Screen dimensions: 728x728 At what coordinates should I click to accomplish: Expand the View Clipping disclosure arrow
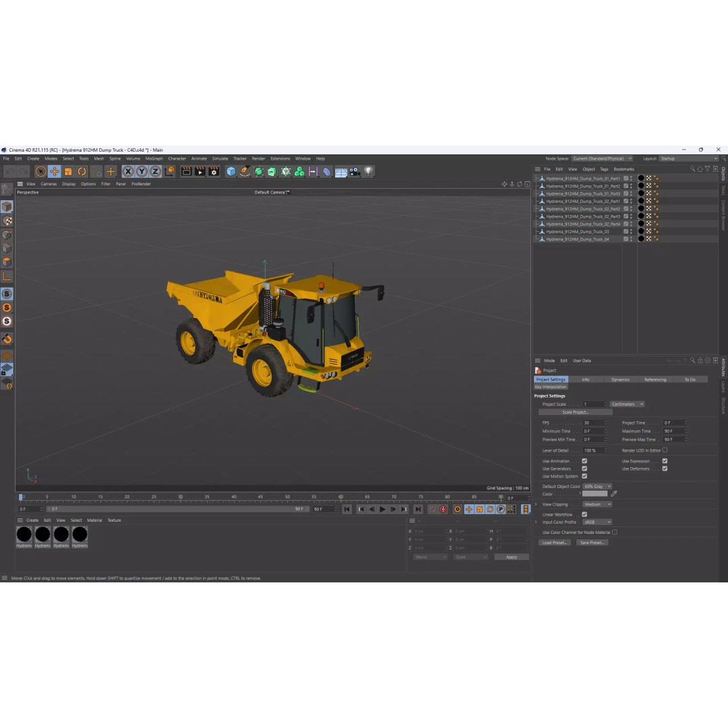pos(537,504)
